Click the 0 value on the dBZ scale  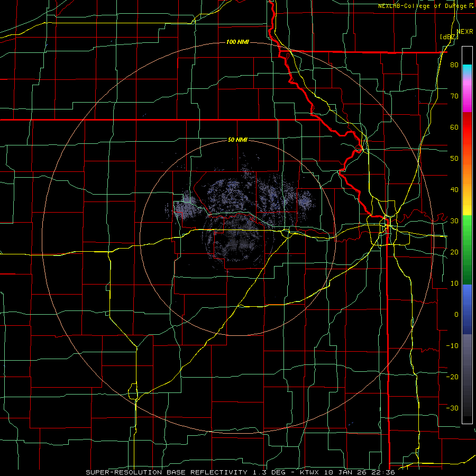(x=456, y=315)
